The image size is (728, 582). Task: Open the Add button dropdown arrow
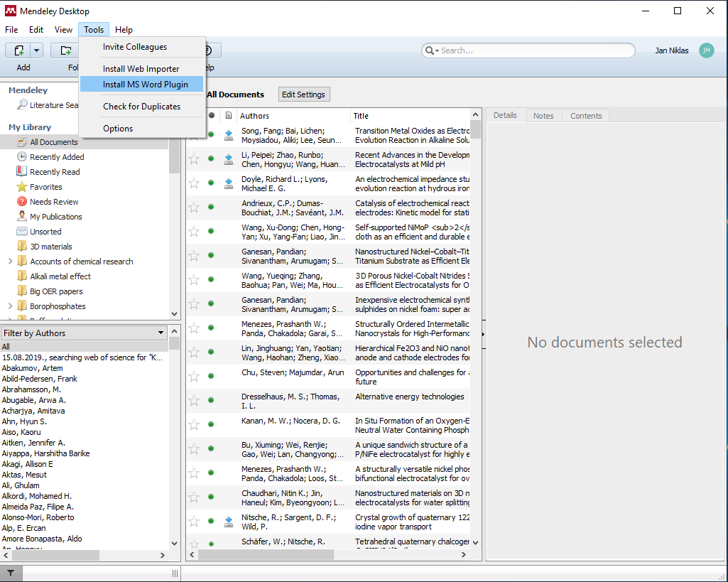[36, 50]
